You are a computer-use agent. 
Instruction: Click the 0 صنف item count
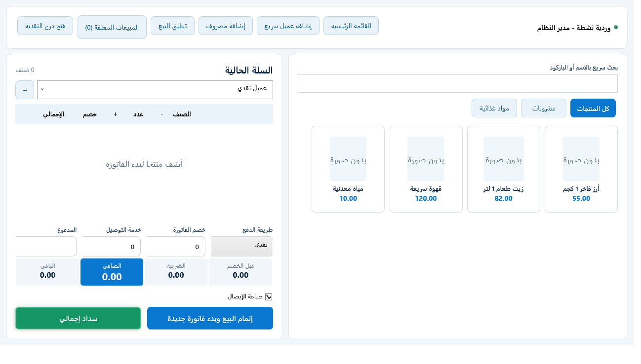25,70
